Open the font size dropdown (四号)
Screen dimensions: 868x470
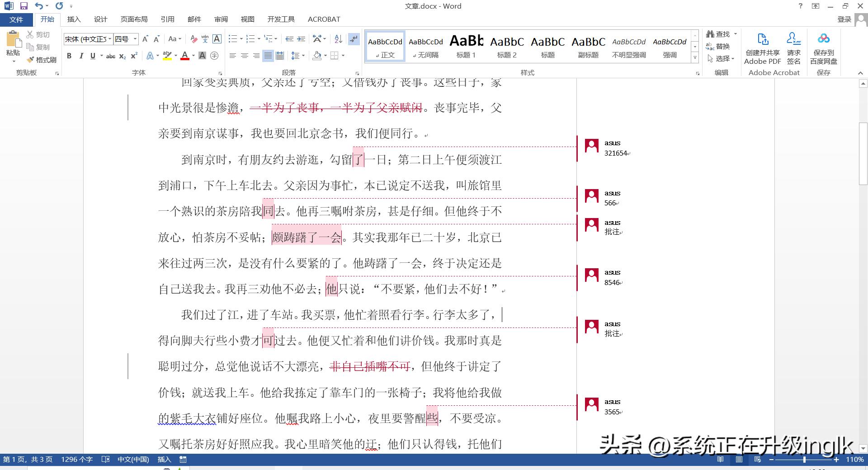(x=135, y=39)
